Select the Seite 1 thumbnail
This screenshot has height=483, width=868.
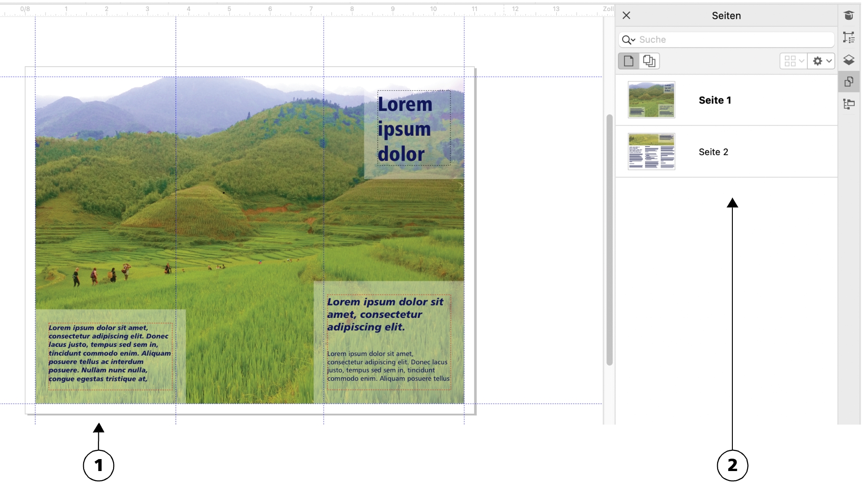(651, 100)
